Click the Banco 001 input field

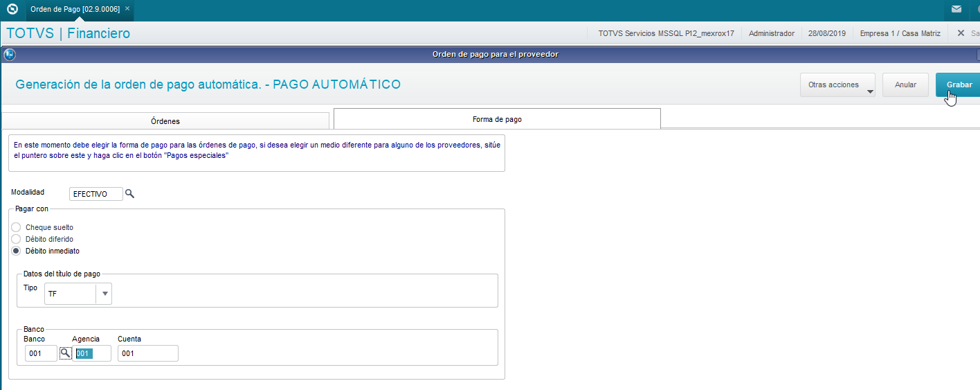click(41, 353)
